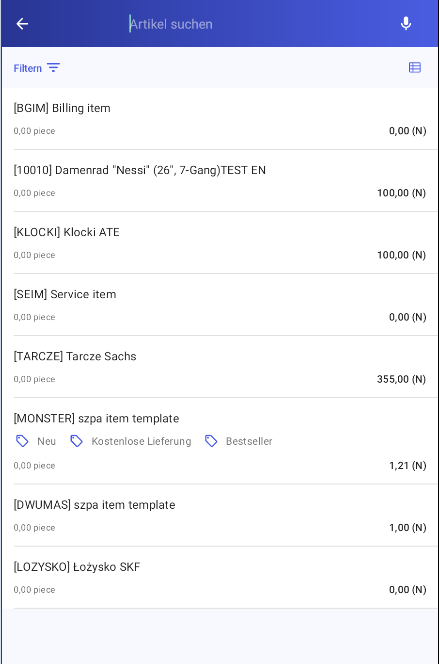Click the Kostenlose Lieferung tag icon
This screenshot has height=664, width=439.
[x=76, y=441]
